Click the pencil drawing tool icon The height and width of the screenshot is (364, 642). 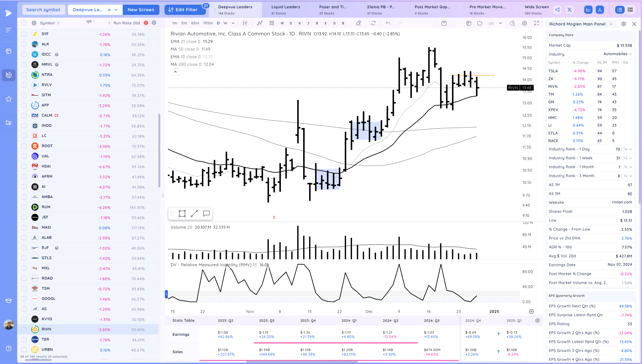(x=358, y=23)
